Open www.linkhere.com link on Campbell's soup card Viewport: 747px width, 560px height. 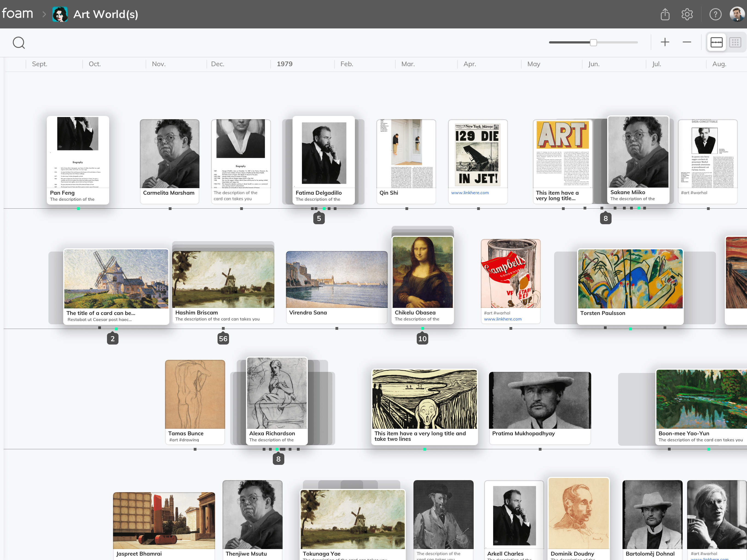(x=502, y=319)
